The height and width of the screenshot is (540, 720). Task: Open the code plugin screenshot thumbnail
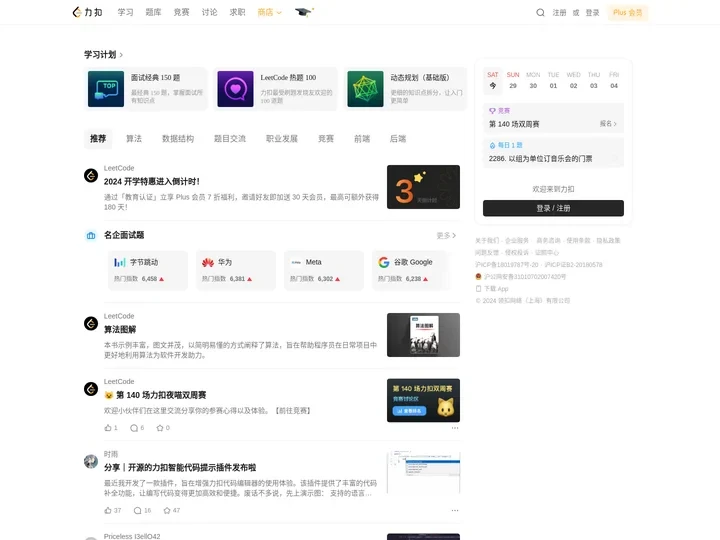tap(423, 472)
